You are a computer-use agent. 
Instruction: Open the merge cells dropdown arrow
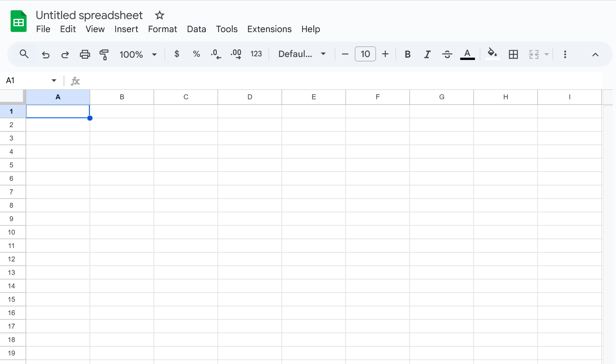(x=546, y=54)
